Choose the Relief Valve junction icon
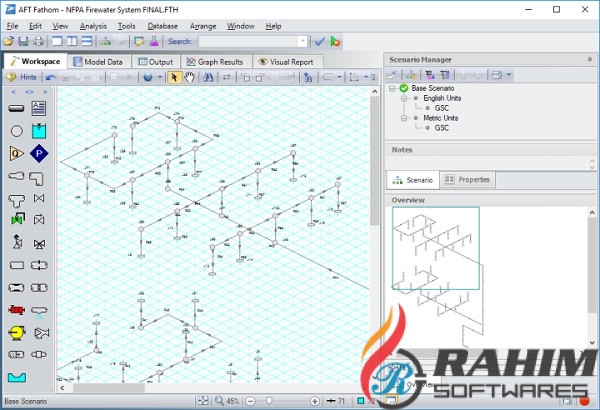 pos(17,242)
